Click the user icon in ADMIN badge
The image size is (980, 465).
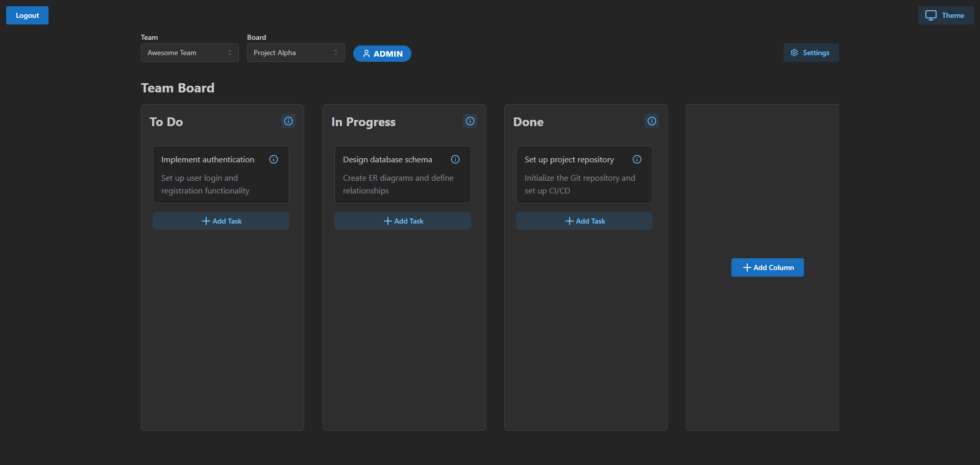point(367,54)
